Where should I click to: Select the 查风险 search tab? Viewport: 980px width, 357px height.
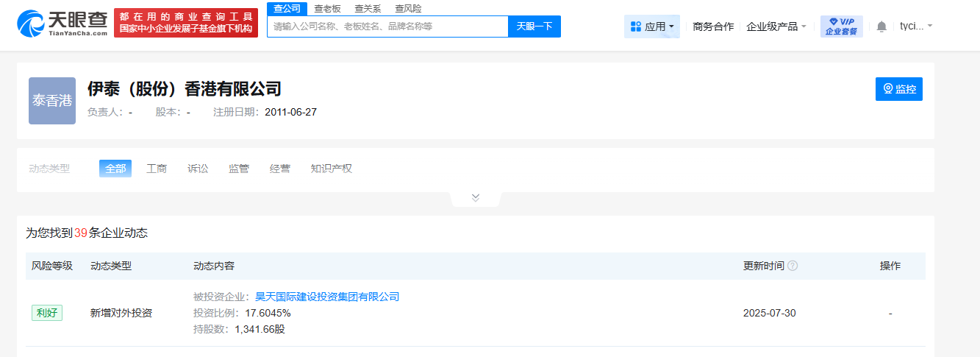click(x=408, y=9)
